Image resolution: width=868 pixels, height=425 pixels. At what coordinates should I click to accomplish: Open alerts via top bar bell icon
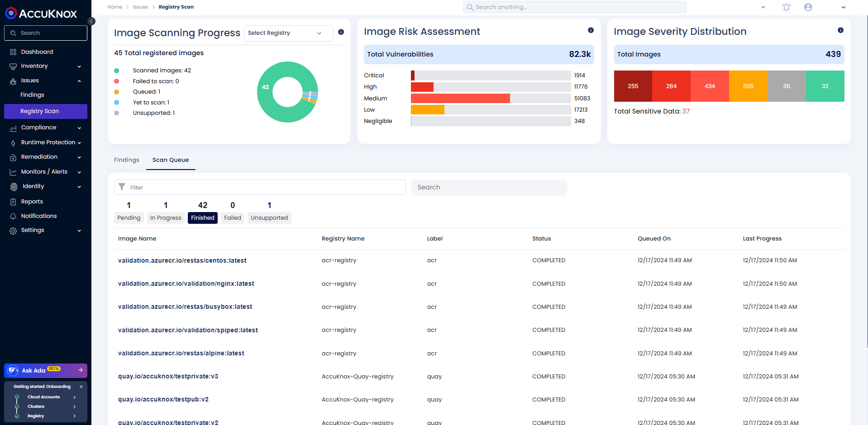click(787, 7)
